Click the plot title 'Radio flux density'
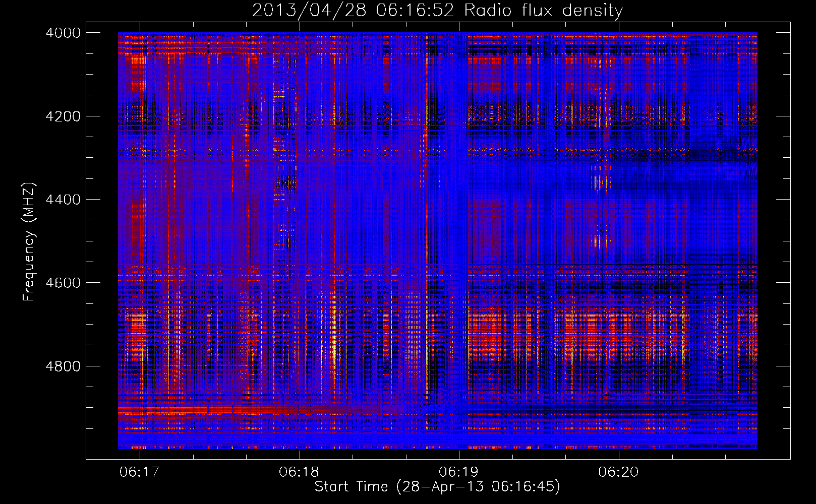This screenshot has width=816, height=504. click(543, 10)
